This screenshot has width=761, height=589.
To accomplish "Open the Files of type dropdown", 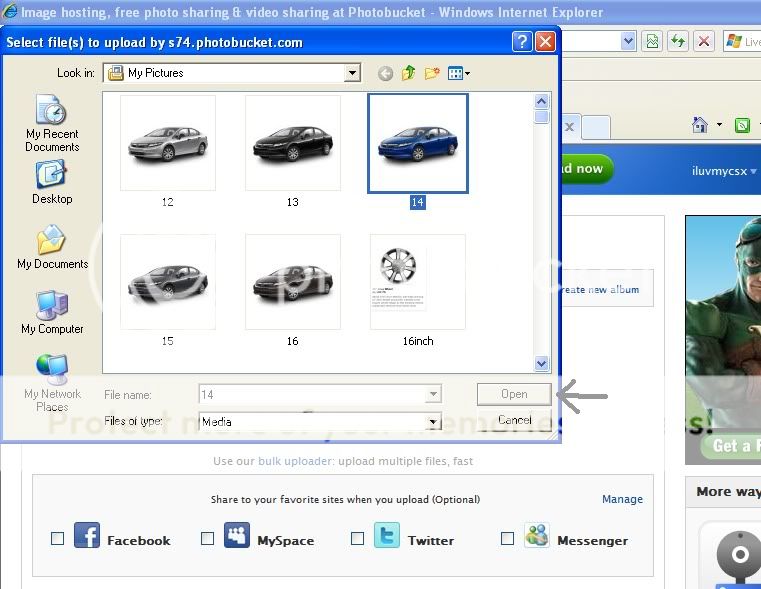I will click(x=434, y=422).
